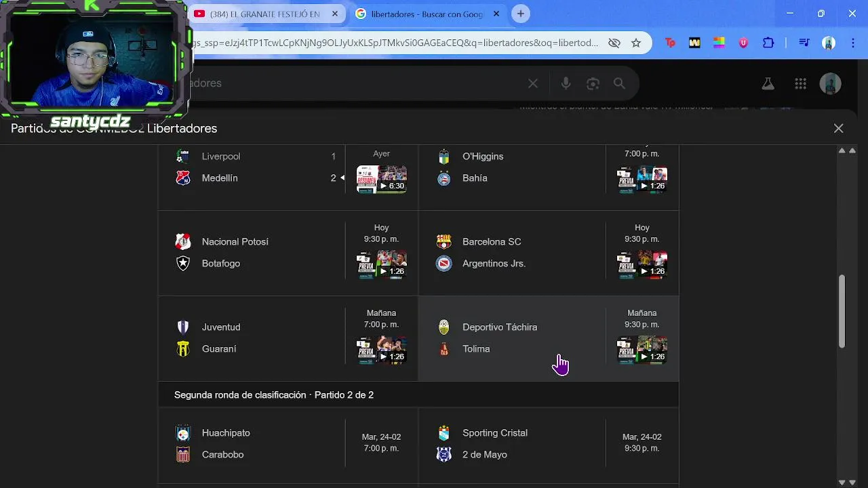Click the Huachipato team name
Viewport: 868px width, 488px height.
pyautogui.click(x=226, y=432)
